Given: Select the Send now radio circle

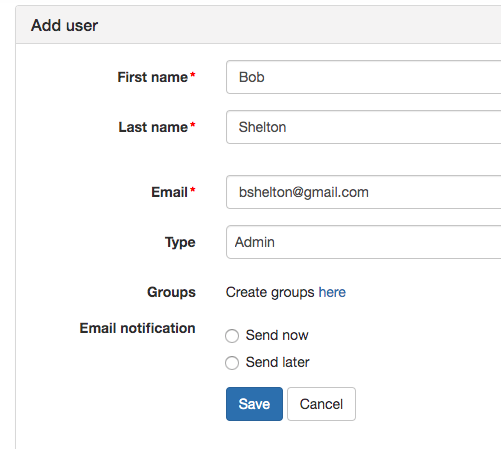Looking at the screenshot, I should [232, 336].
